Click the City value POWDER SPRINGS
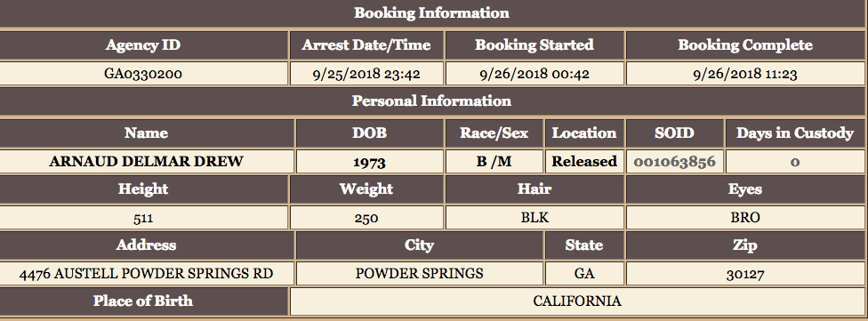The height and width of the screenshot is (321, 868). tap(419, 273)
